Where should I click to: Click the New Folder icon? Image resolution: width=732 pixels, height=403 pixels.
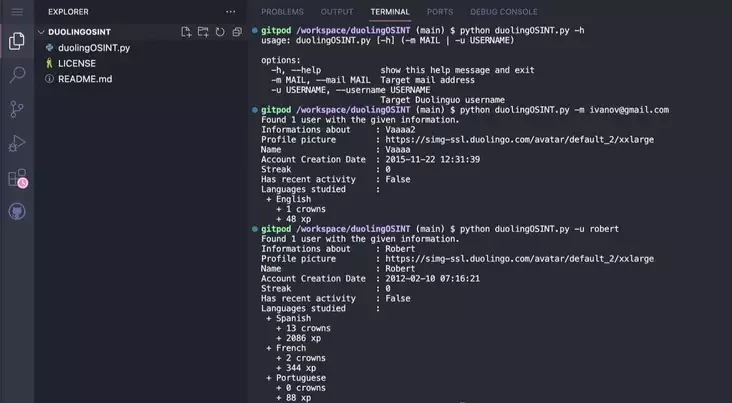click(203, 32)
